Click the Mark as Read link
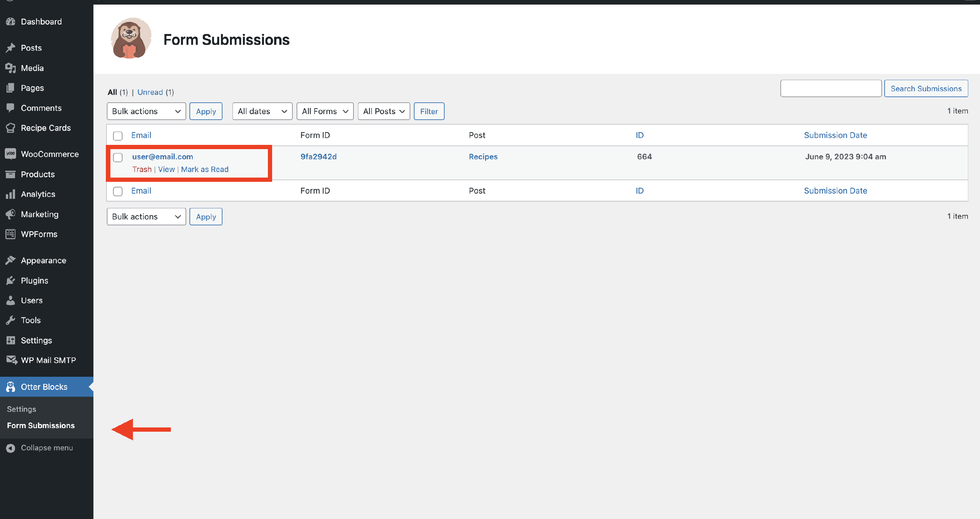The height and width of the screenshot is (519, 980). click(205, 169)
